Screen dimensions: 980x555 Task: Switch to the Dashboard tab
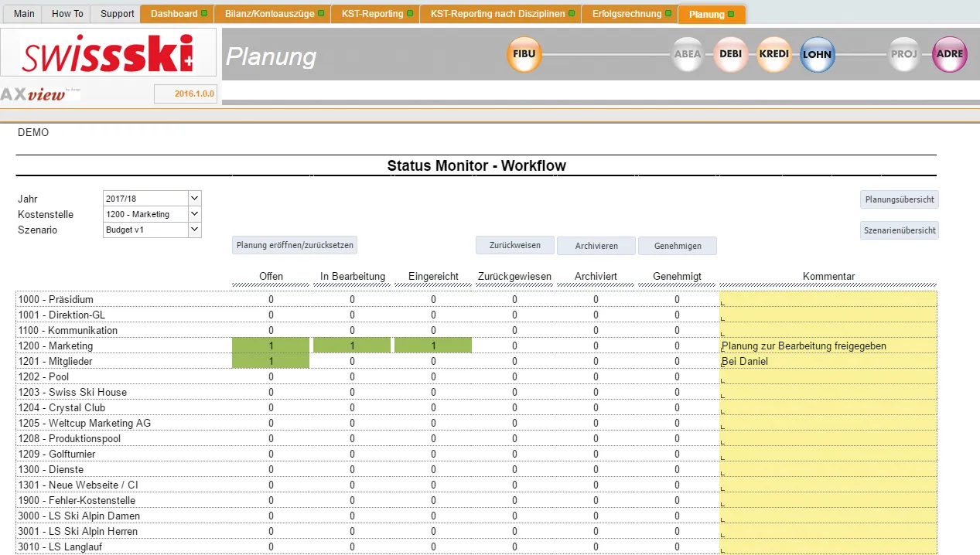(x=179, y=14)
